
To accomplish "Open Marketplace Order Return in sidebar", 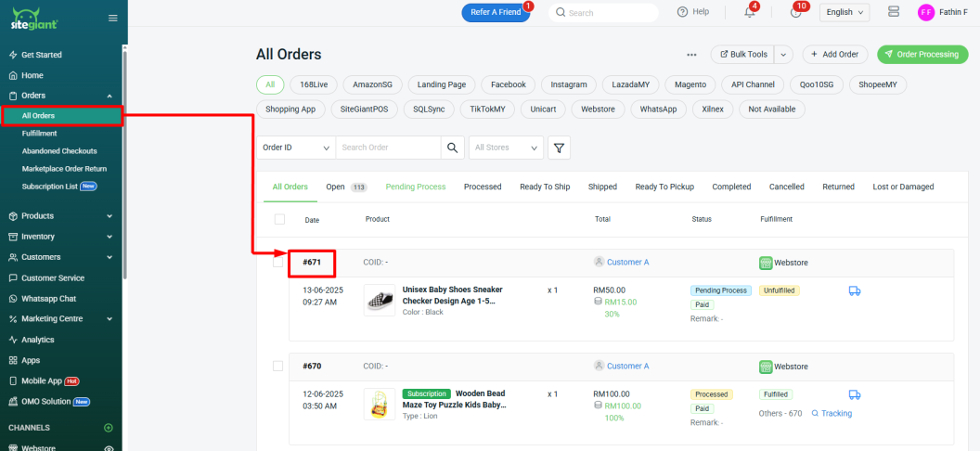I will [x=64, y=169].
